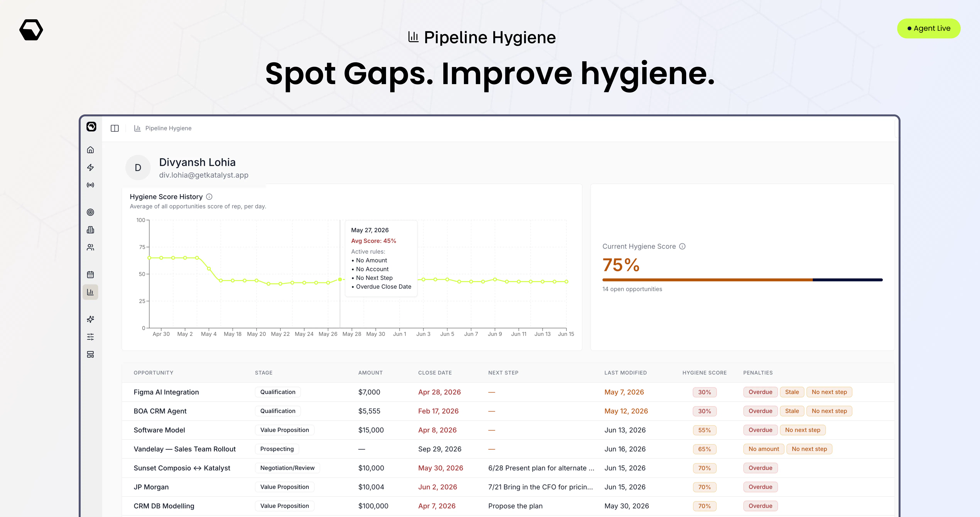The width and height of the screenshot is (980, 517).
Task: Click the $100,000 amount cell
Action: point(373,506)
